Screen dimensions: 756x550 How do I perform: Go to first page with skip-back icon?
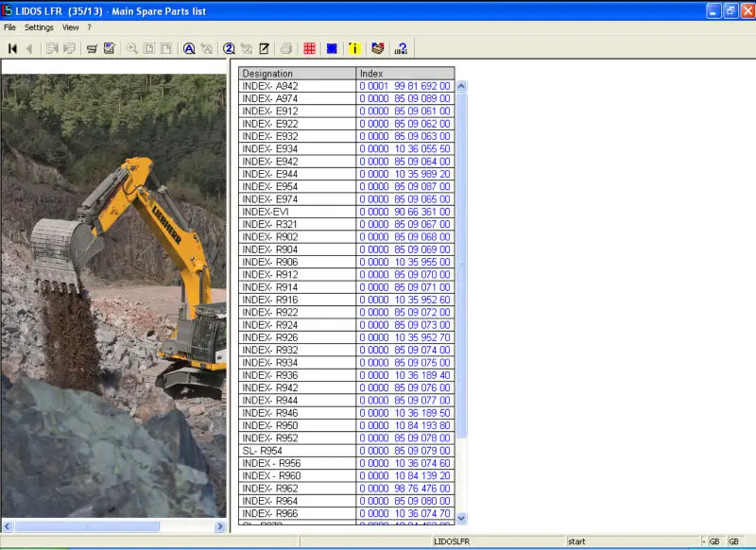click(x=12, y=48)
